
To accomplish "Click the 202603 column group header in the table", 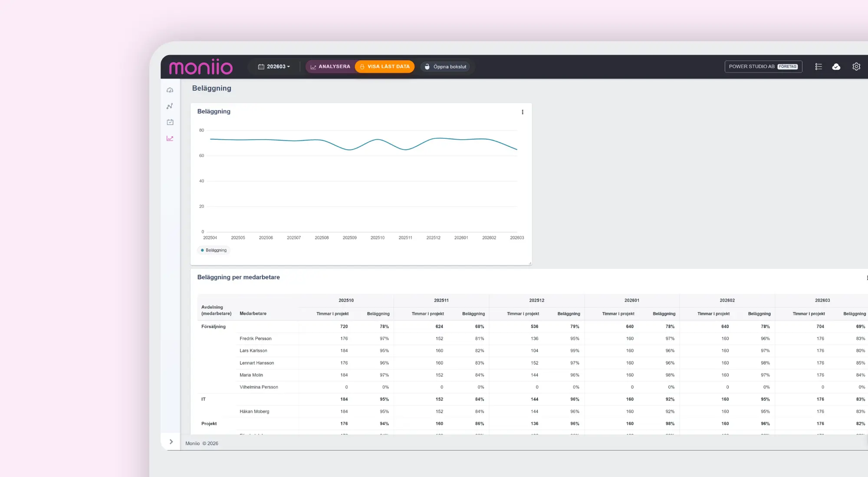I will click(x=822, y=301).
